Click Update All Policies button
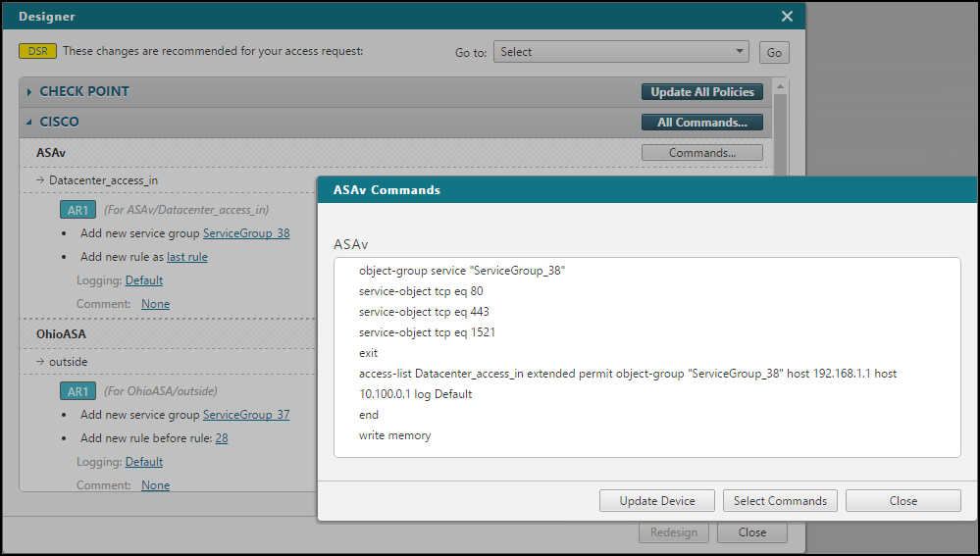Viewport: 980px width, 556px height. [701, 92]
